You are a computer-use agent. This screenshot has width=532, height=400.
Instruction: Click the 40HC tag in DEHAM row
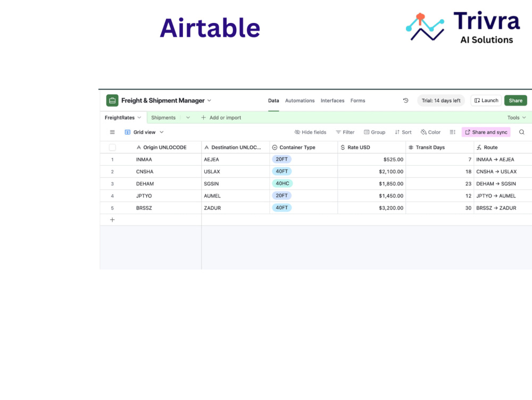tap(282, 183)
